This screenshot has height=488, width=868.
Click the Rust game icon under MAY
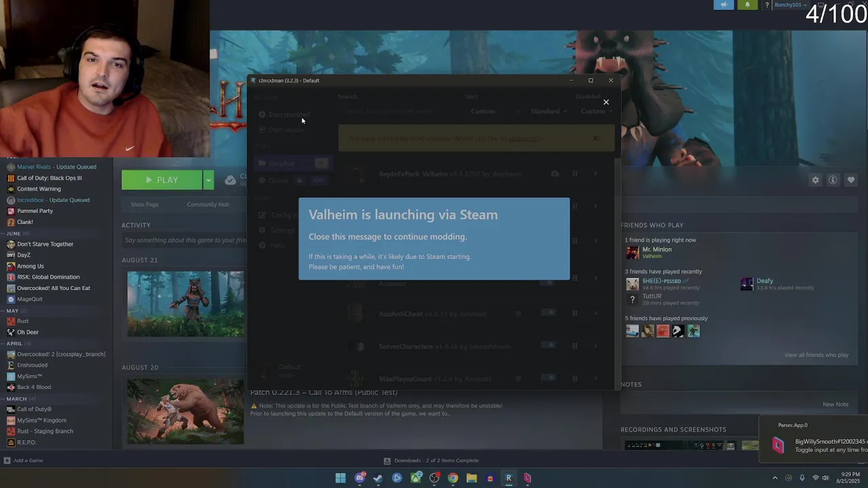[x=11, y=321]
